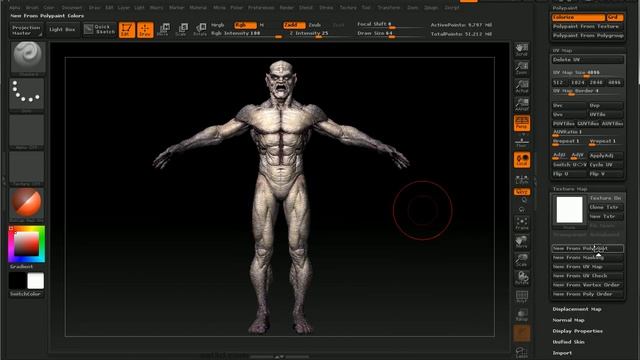The height and width of the screenshot is (360, 640).
Task: Select the white main color swatch
Action: click(x=36, y=281)
